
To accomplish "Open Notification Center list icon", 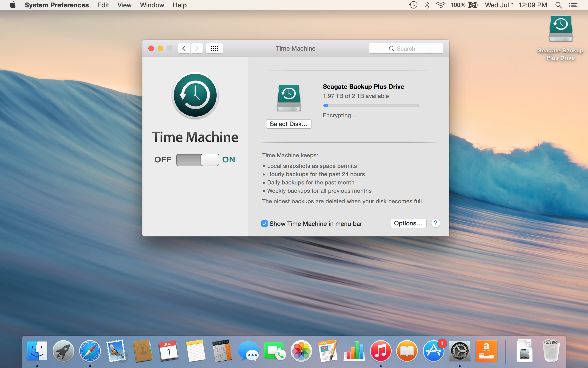I will 574,5.
